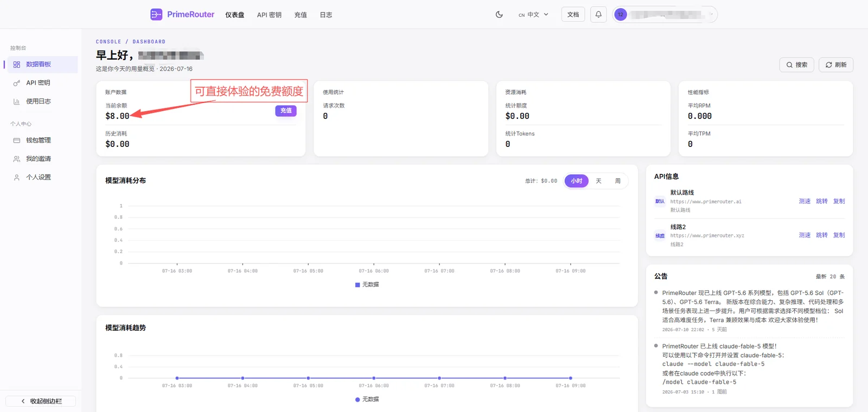Open the claude-fable-5 模型 announcement
868x412 pixels.
pyautogui.click(x=723, y=364)
